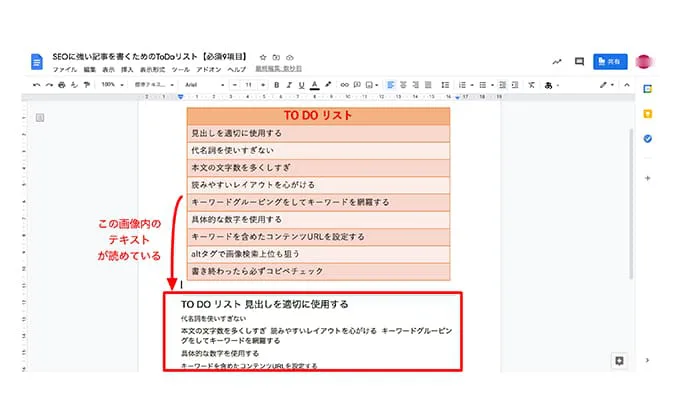Click 代名詞を使いすぎない text line below image

(213, 318)
